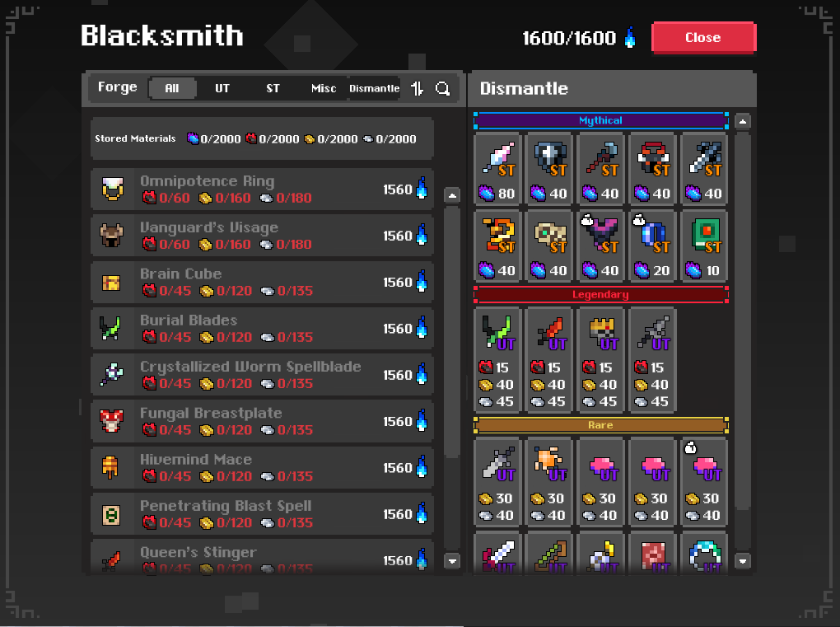Viewport: 840px width, 627px height.
Task: Click the sort arrows icon beside Dismantle tab
Action: [x=418, y=88]
